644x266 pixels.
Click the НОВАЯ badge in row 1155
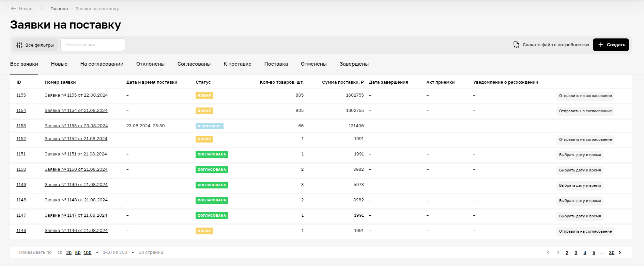coord(204,95)
